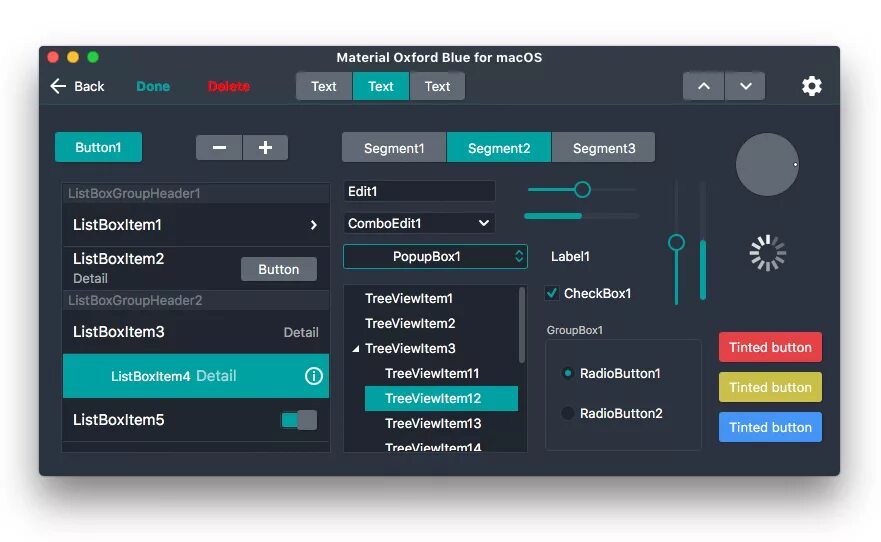Image resolution: width=881 pixels, height=542 pixels.
Task: Click the round dial knob
Action: tap(767, 165)
